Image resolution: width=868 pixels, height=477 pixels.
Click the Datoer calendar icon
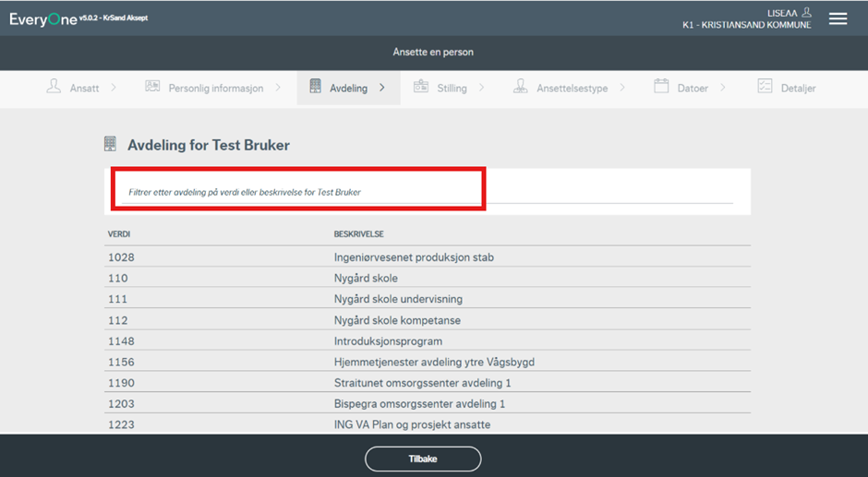(661, 88)
